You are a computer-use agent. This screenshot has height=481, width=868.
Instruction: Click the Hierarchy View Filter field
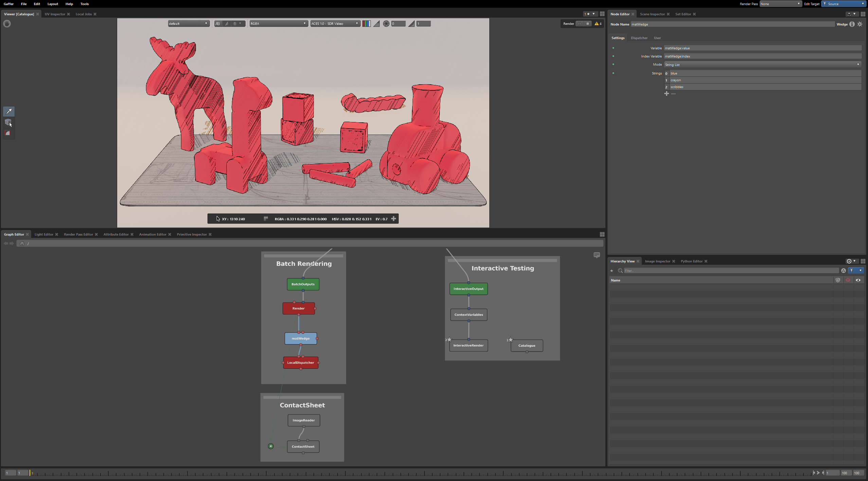point(731,271)
